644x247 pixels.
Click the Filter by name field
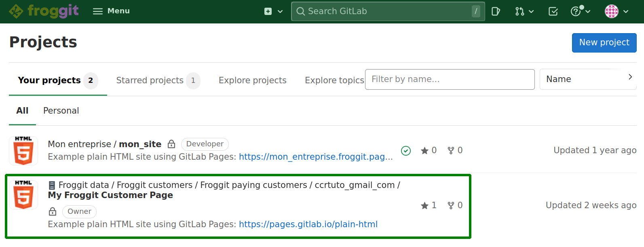pyautogui.click(x=450, y=79)
